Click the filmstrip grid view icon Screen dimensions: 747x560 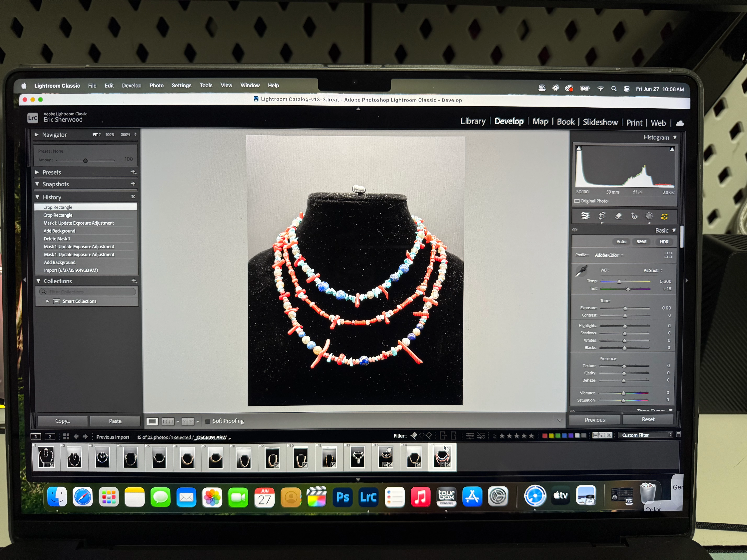point(66,436)
